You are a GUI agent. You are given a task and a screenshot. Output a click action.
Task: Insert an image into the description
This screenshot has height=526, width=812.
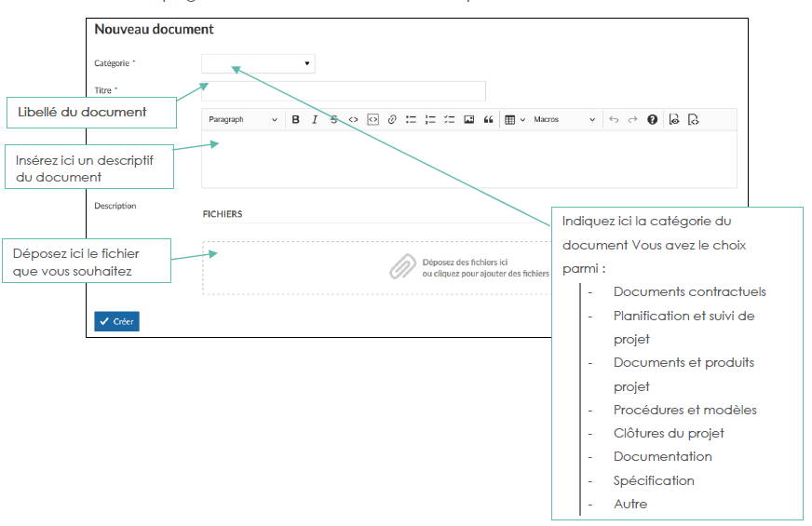coord(468,120)
